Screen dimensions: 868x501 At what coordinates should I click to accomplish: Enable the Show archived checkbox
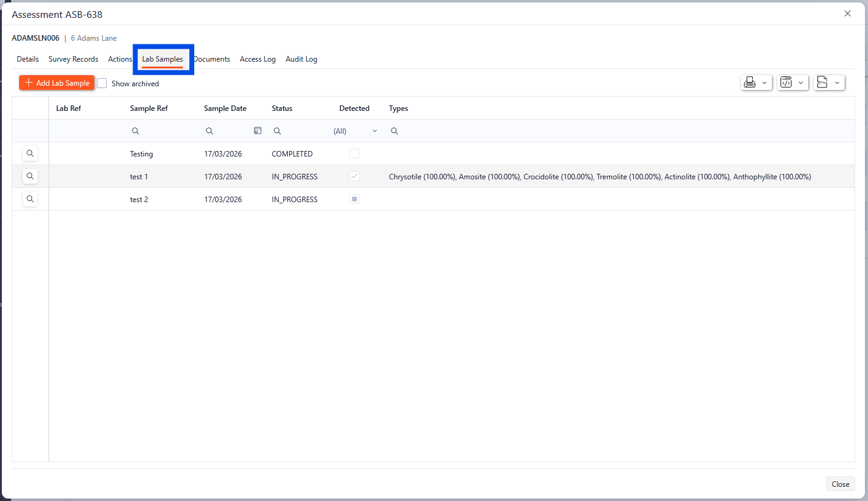tap(102, 83)
